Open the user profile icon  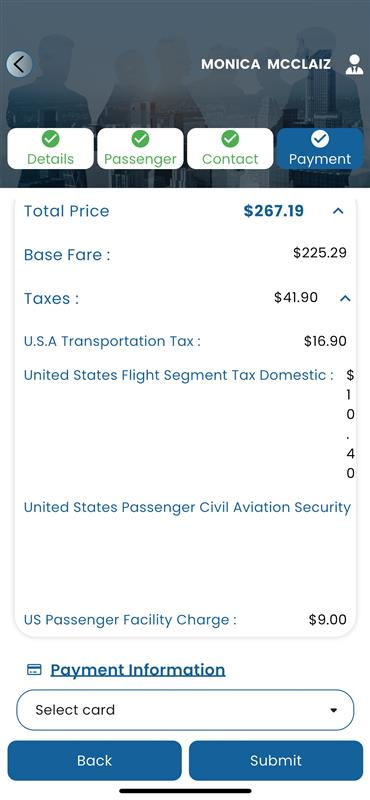click(354, 64)
